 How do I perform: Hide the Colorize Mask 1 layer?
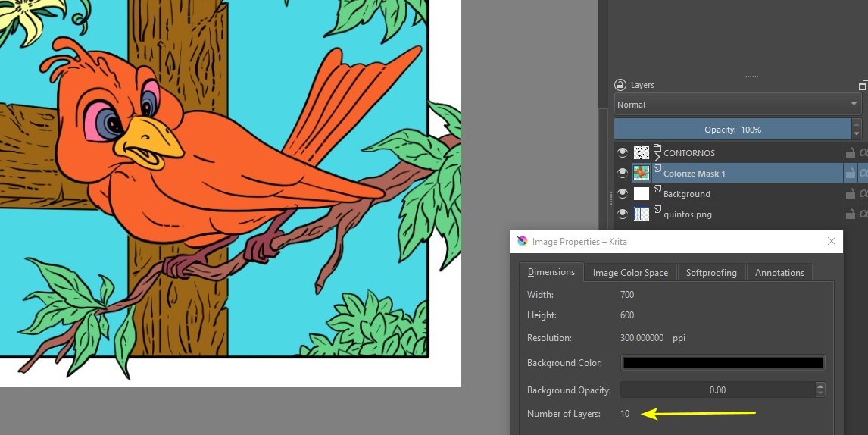click(623, 174)
